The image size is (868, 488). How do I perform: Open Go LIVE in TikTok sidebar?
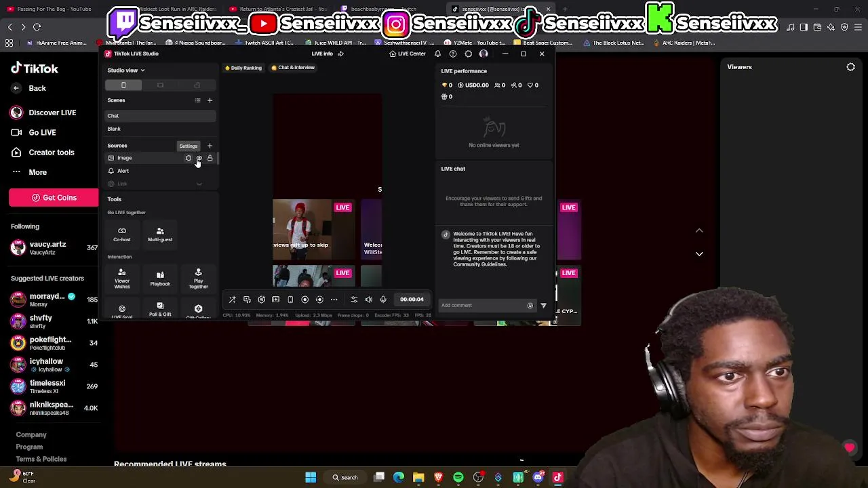tap(33, 132)
